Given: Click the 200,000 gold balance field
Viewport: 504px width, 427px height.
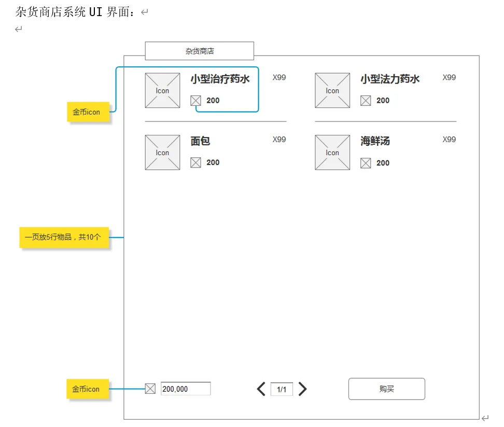Looking at the screenshot, I should tap(186, 389).
